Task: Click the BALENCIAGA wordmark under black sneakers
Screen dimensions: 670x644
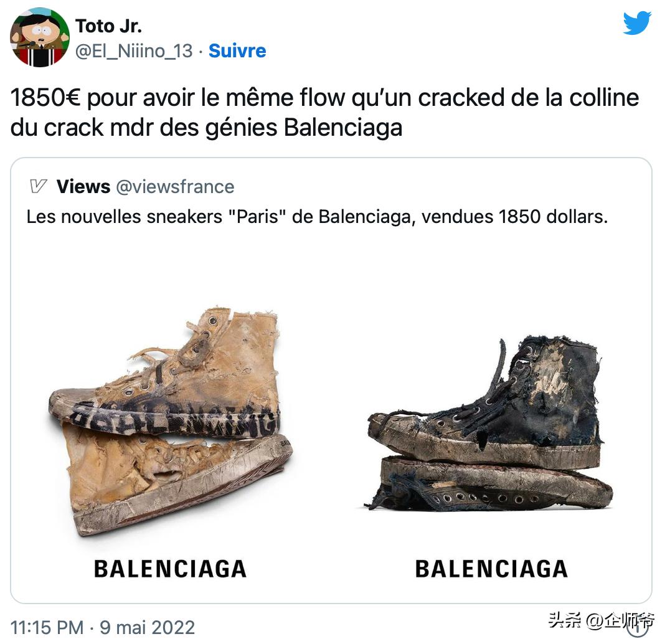Action: (x=491, y=569)
